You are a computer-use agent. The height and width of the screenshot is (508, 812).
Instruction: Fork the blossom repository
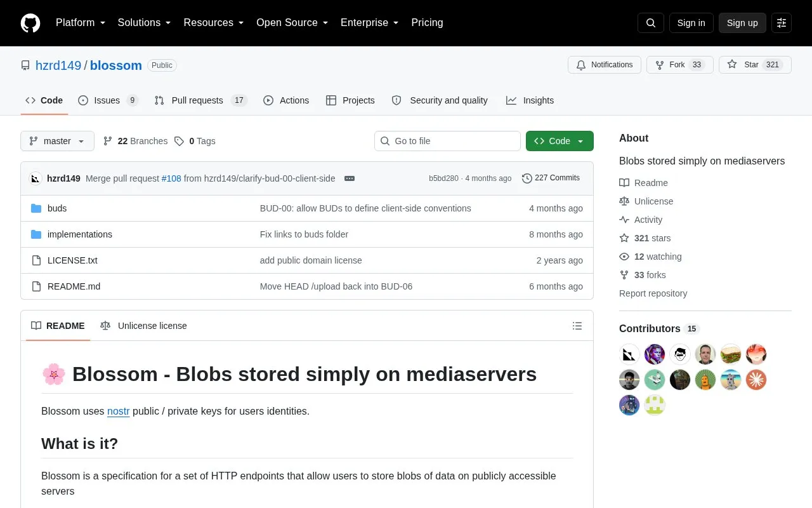tap(680, 65)
